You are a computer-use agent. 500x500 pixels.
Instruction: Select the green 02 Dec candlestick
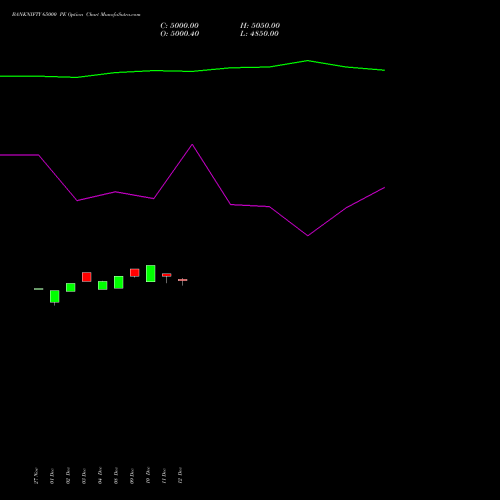71,287
